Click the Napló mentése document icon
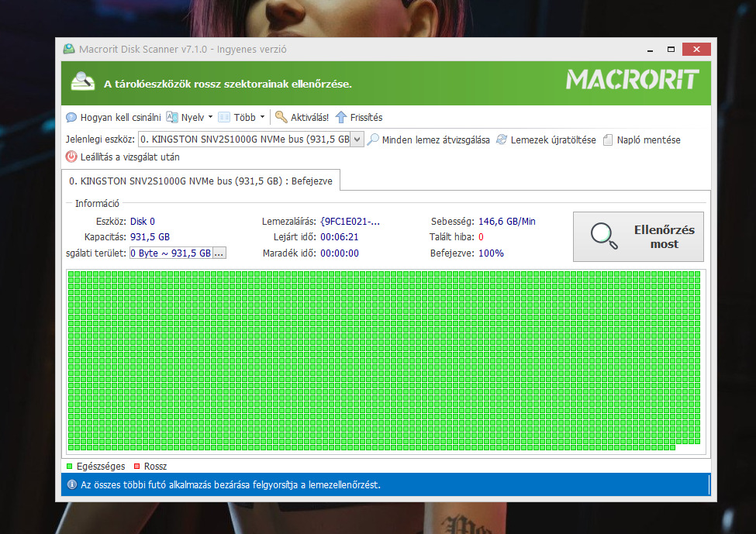This screenshot has height=534, width=756. click(x=607, y=140)
